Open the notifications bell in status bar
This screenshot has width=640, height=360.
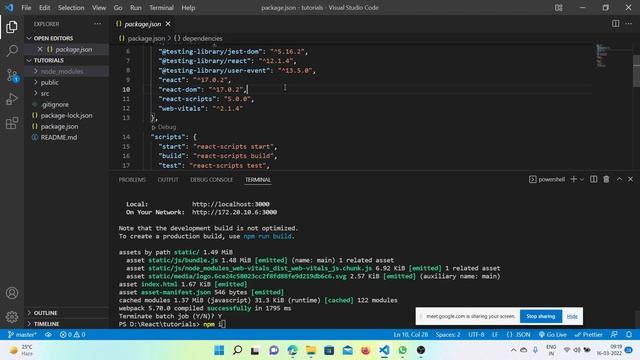tap(629, 334)
